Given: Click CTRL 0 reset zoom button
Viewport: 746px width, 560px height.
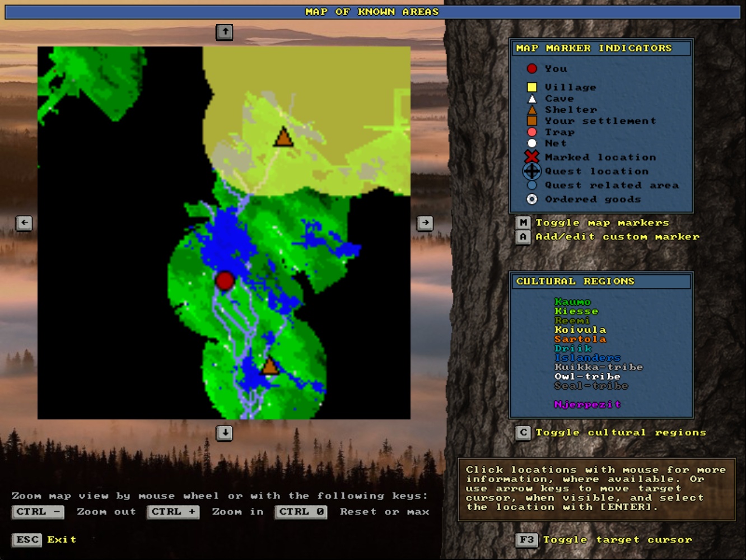Looking at the screenshot, I should (x=301, y=512).
